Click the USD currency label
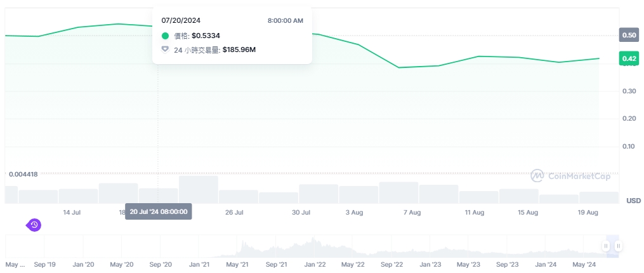644x273 pixels. point(633,201)
